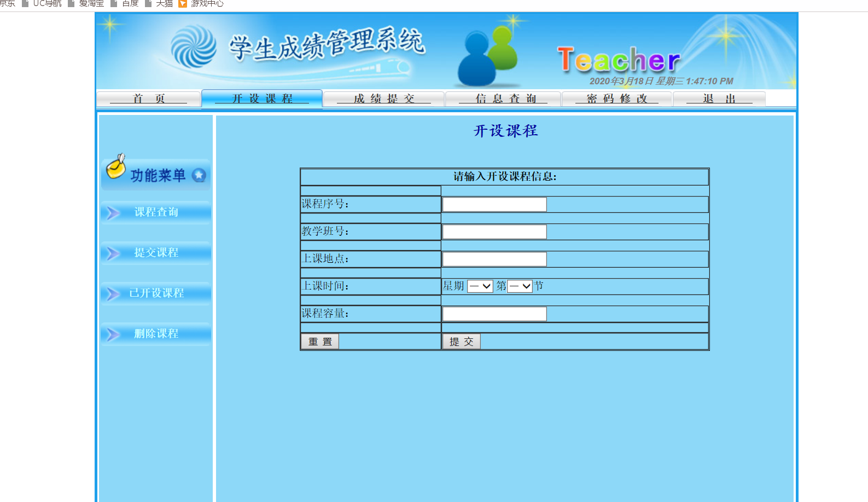
Task: Click the 重置 reset button
Action: 320,342
